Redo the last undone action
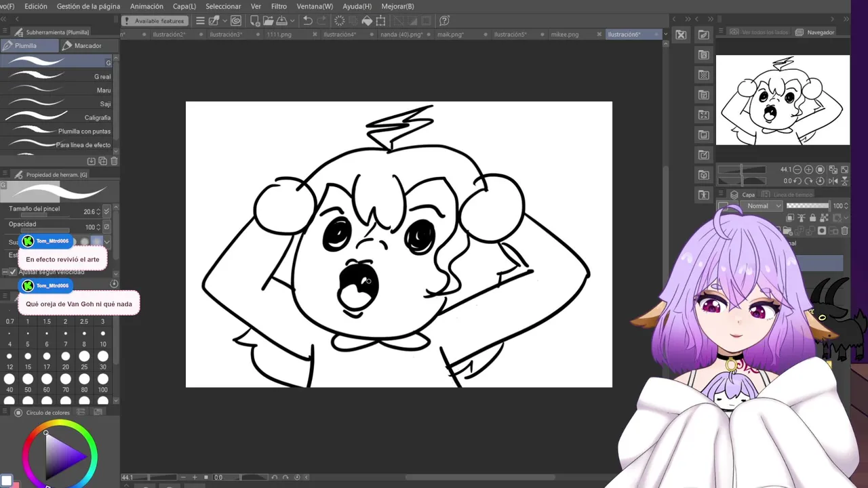Screen dimensions: 868x488 click(x=321, y=21)
